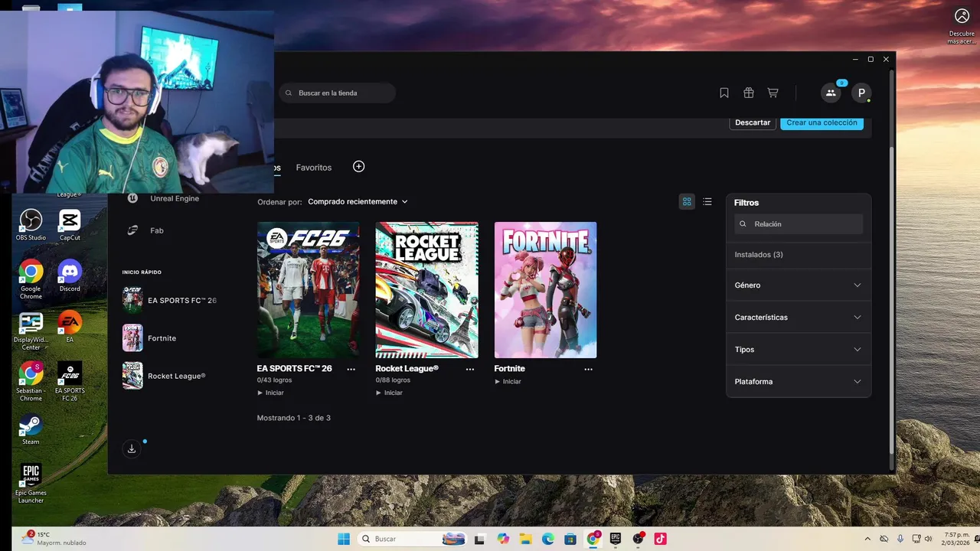Launch EA SPORTS FC 26 from quick launch
This screenshot has width=980, height=551.
click(170, 300)
